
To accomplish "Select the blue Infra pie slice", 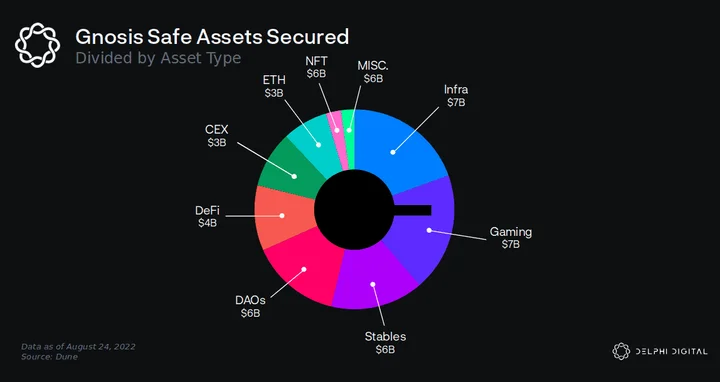I will click(x=395, y=147).
